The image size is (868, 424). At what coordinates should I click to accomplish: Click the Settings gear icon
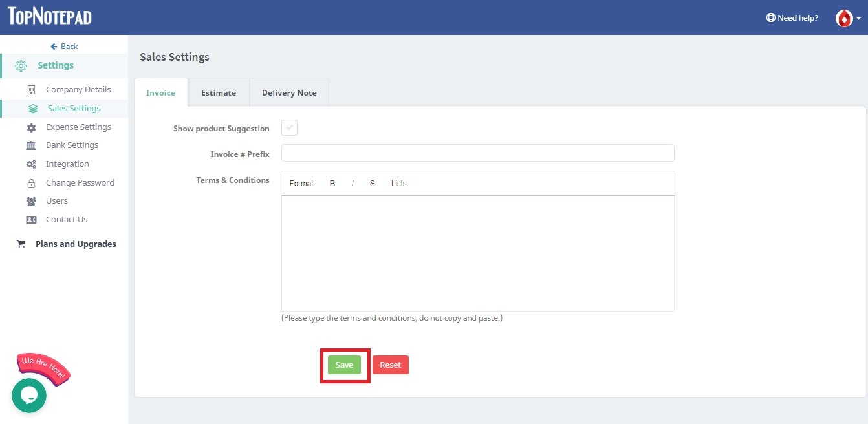coord(21,66)
